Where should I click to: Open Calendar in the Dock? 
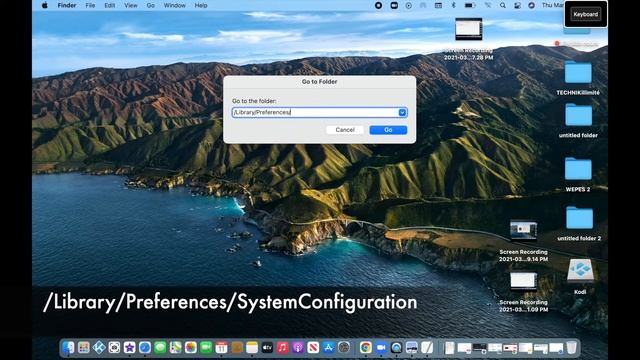coord(222,347)
